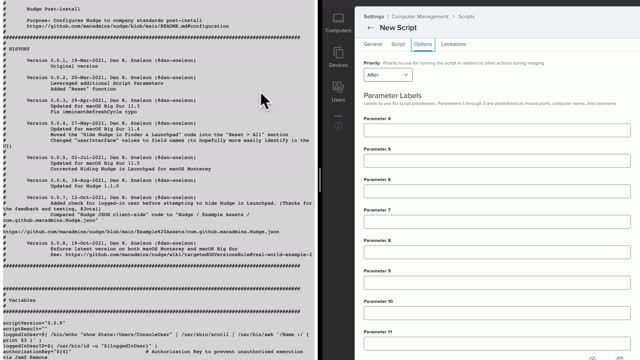This screenshot has width=640, height=360.
Task: Click the Scripts breadcrumb link
Action: click(466, 17)
